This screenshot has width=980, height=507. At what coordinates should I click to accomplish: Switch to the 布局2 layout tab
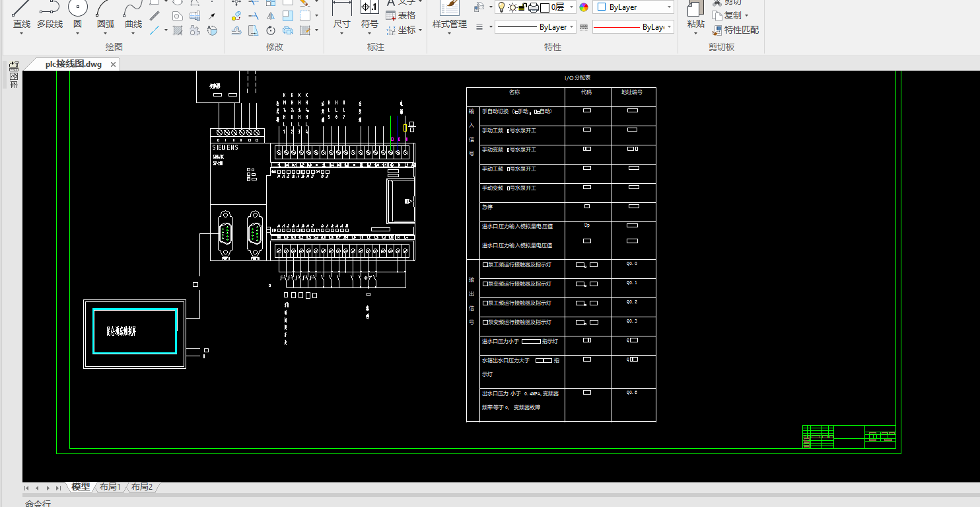click(142, 487)
